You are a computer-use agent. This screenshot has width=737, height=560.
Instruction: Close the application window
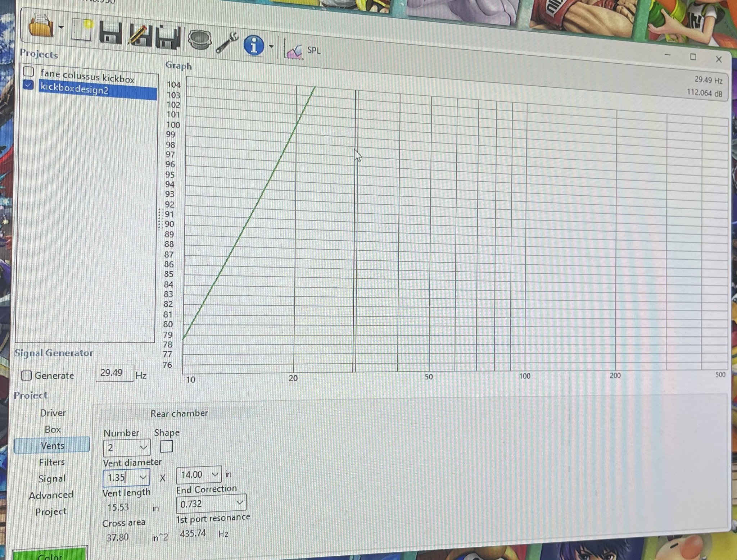point(719,59)
